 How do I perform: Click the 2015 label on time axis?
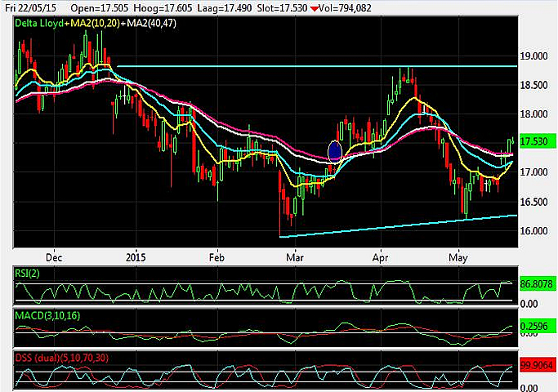pos(136,255)
